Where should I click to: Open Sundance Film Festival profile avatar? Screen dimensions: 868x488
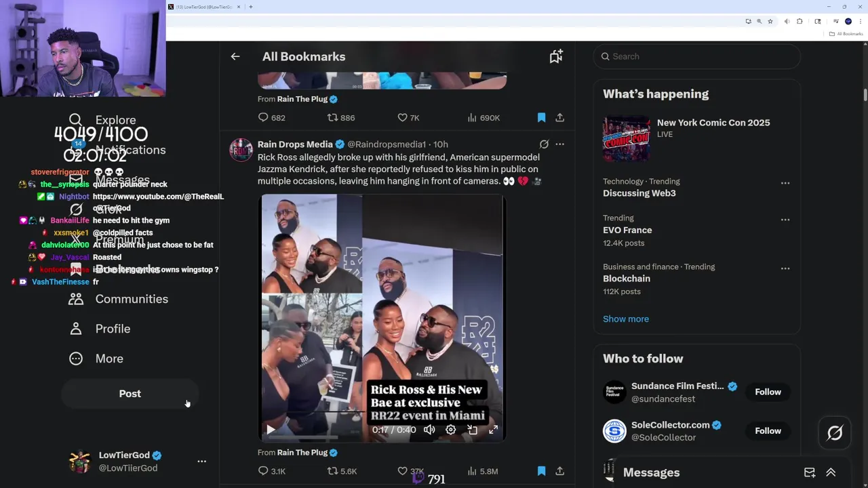pos(615,392)
